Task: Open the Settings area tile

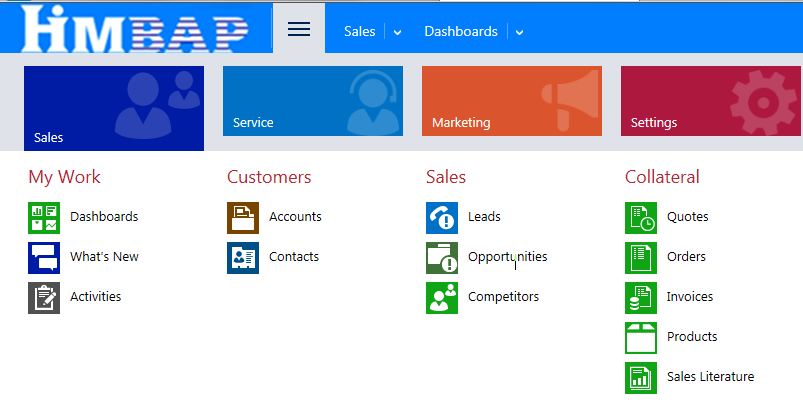Action: pyautogui.click(x=711, y=101)
